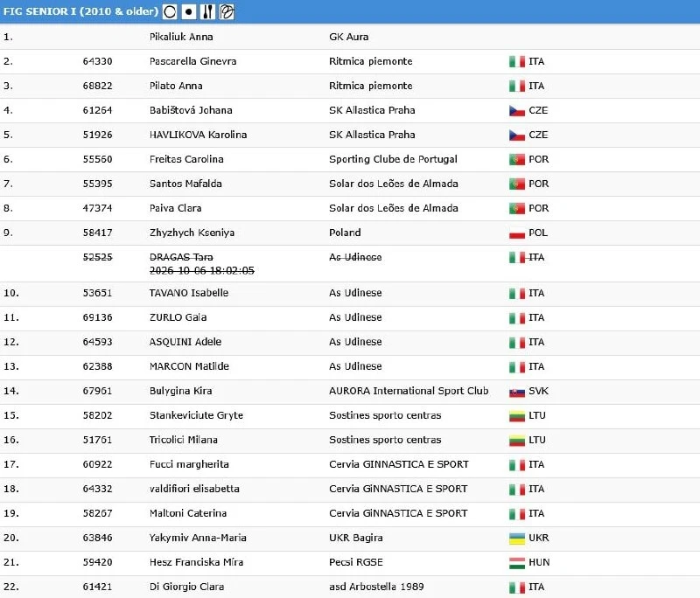700x598 pixels.
Task: Click the name "HAVLIKOVA Karolina"
Action: pyautogui.click(x=199, y=135)
